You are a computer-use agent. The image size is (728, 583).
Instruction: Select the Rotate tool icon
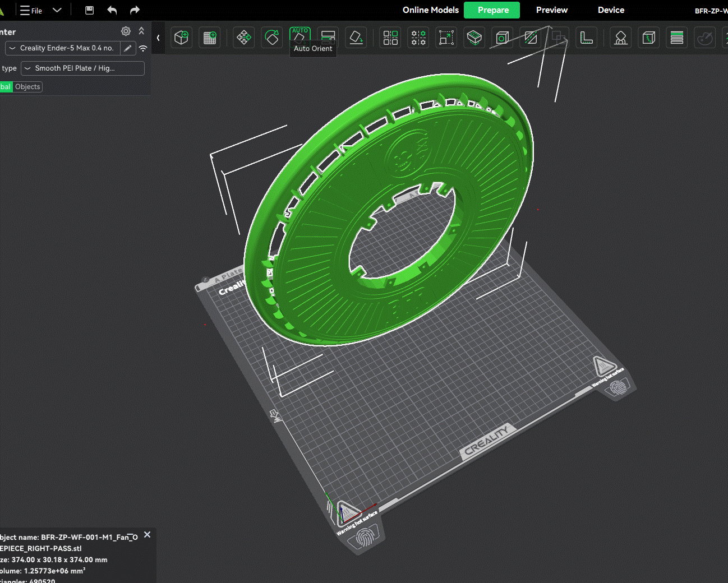pyautogui.click(x=272, y=38)
